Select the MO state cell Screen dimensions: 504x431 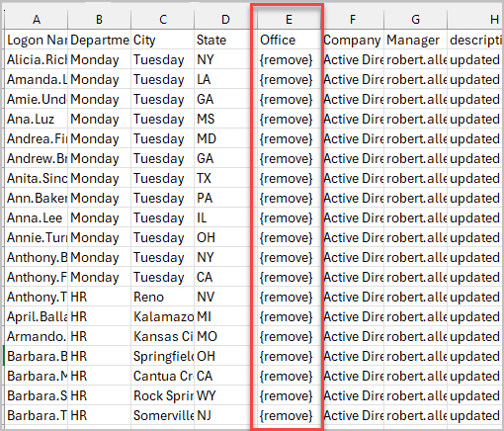(x=225, y=336)
